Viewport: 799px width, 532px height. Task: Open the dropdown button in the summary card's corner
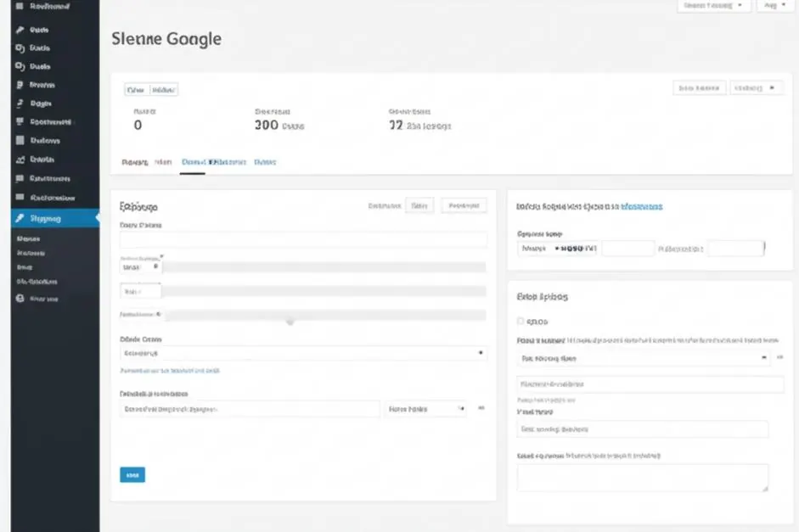[756, 88]
